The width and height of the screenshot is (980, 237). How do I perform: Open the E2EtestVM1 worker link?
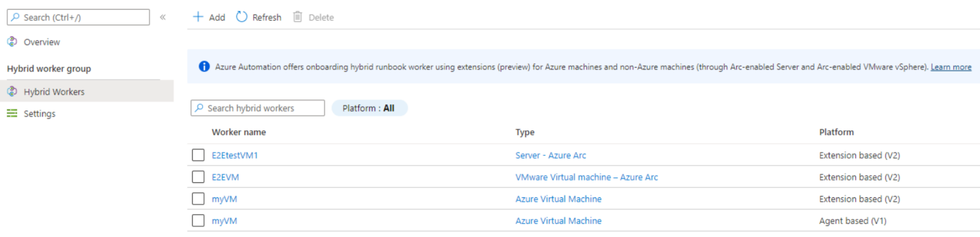(x=235, y=155)
